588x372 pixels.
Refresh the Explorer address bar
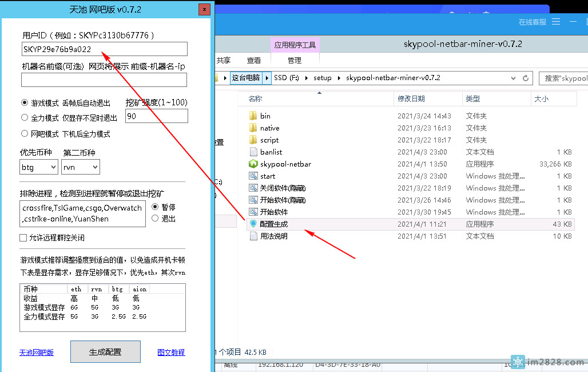pos(526,78)
